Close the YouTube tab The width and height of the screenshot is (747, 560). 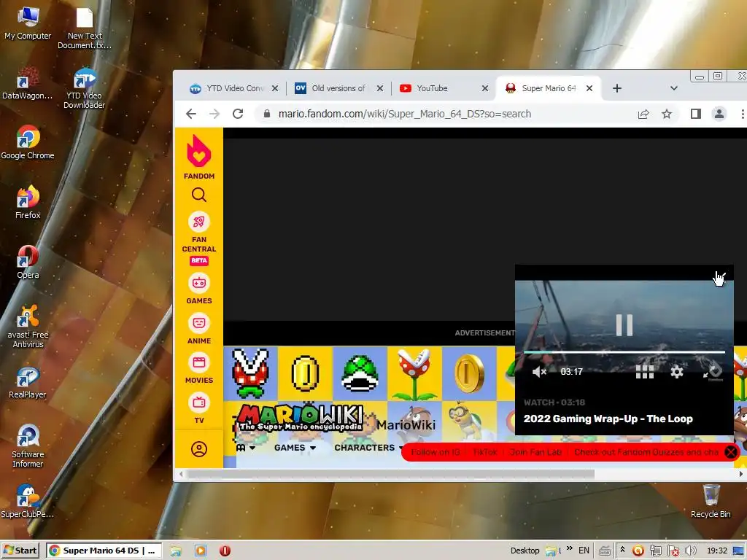[x=485, y=88]
